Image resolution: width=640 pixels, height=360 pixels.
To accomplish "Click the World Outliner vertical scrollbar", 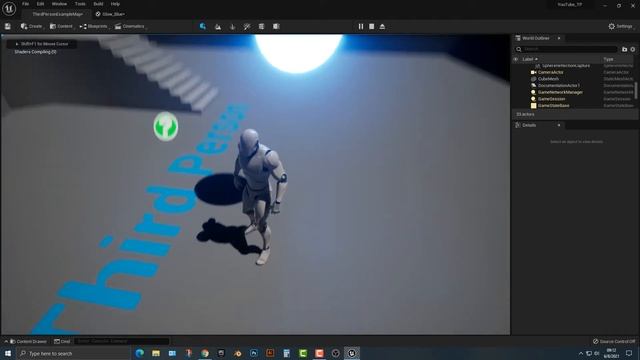I will pos(636,90).
